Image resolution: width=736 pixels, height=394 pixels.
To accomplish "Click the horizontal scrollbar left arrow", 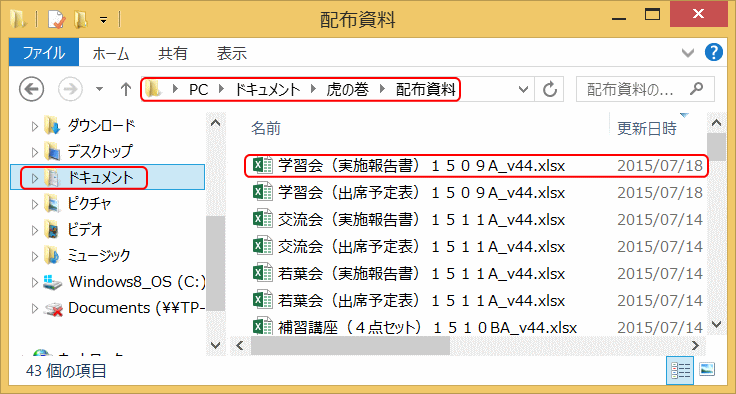I will [x=239, y=346].
